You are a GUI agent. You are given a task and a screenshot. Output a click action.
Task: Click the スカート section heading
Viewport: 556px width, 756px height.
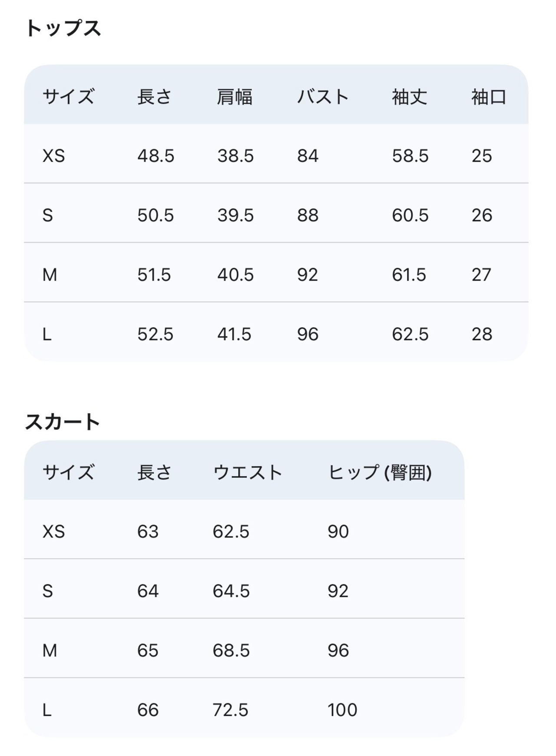tap(63, 422)
